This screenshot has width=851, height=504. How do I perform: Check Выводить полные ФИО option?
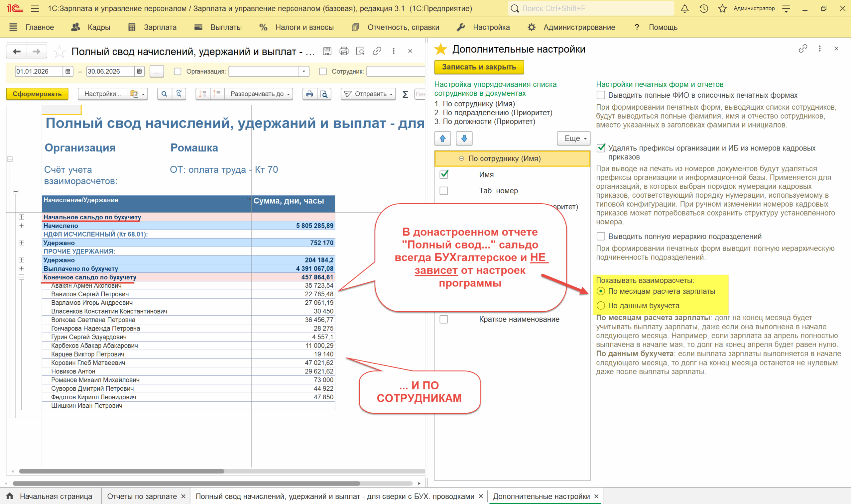coord(601,95)
